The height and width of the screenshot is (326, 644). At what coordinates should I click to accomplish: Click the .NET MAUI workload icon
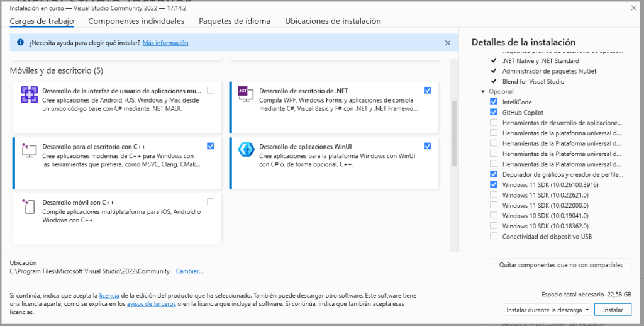click(x=30, y=95)
